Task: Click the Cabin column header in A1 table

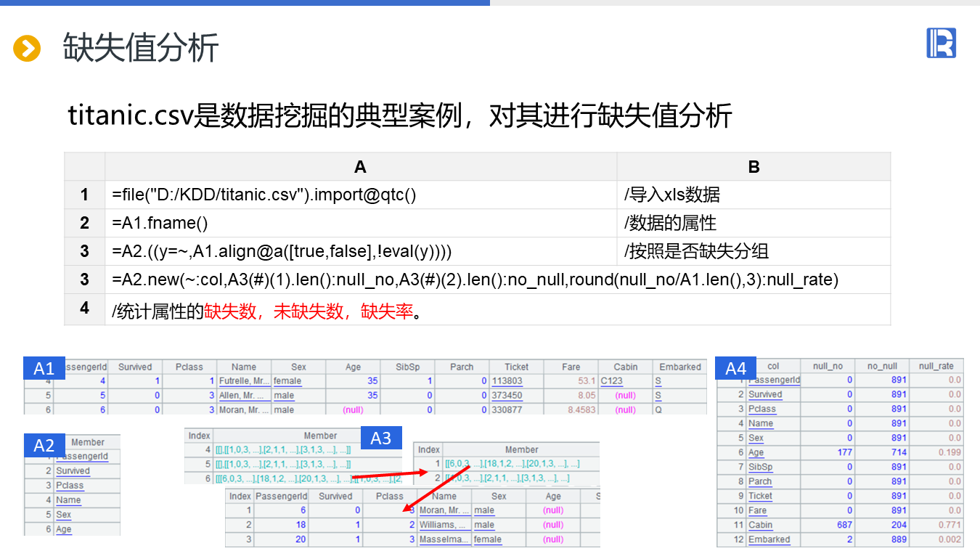Action: coord(625,367)
